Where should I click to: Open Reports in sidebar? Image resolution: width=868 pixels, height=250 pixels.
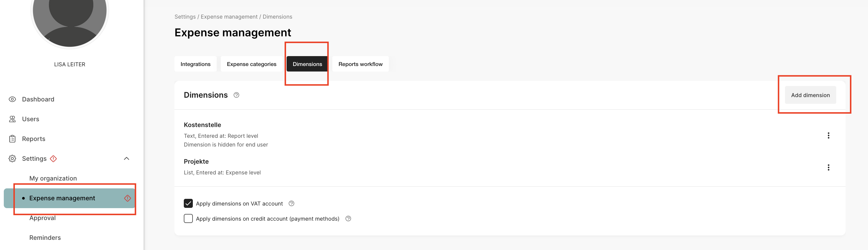tap(34, 139)
